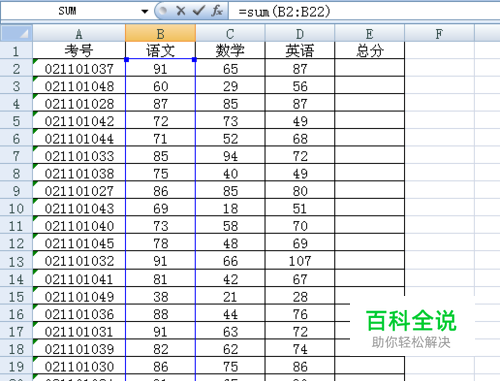Select row 1 header

[x=16, y=51]
